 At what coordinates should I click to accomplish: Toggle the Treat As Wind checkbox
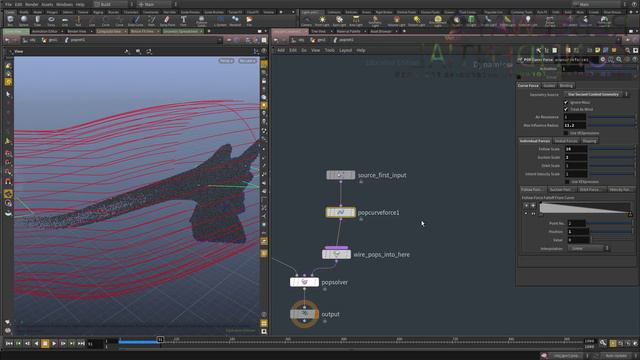pyautogui.click(x=566, y=109)
